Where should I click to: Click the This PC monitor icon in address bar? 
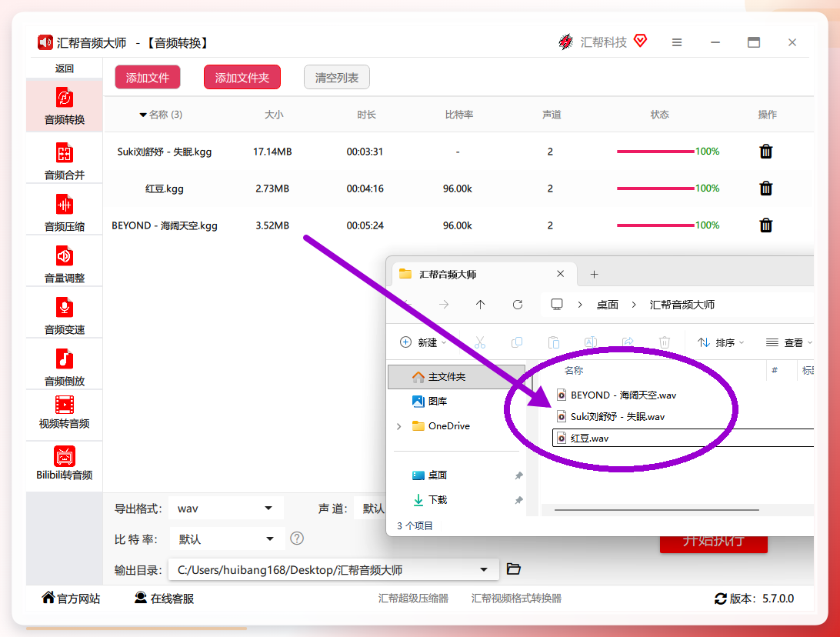click(x=557, y=305)
